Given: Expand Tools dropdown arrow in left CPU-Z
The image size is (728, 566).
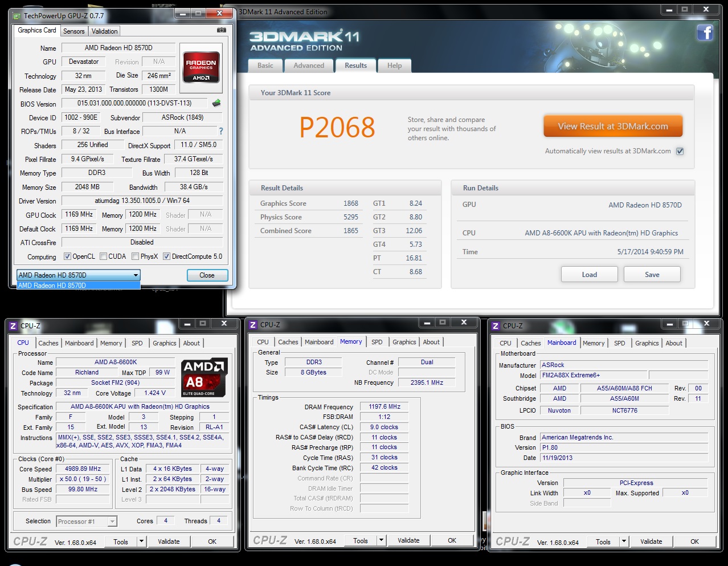Looking at the screenshot, I should (142, 541).
